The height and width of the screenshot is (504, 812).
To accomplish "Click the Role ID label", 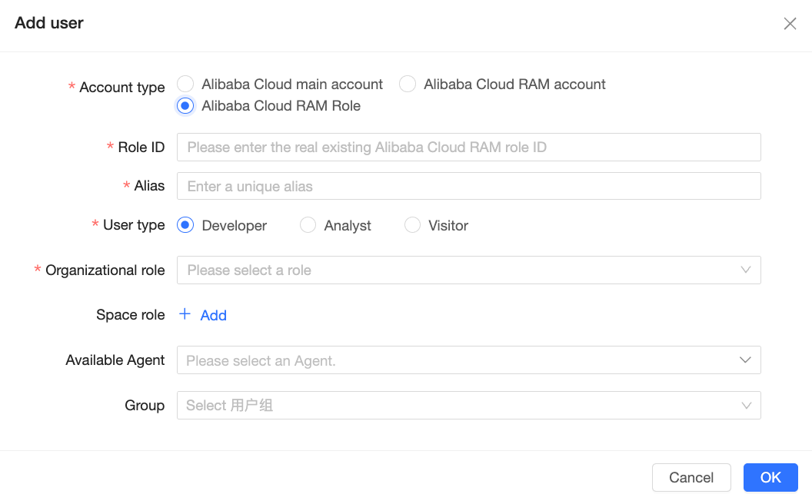I will point(141,147).
